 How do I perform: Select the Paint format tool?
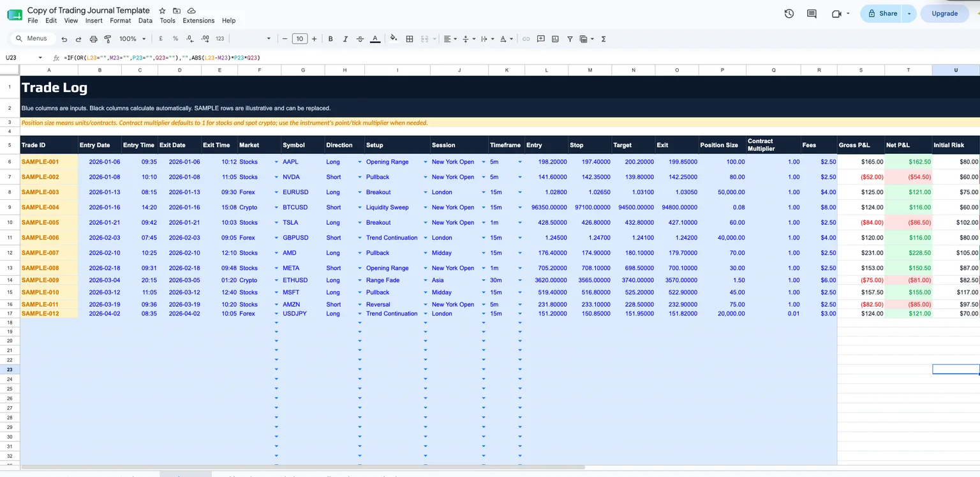tap(108, 39)
